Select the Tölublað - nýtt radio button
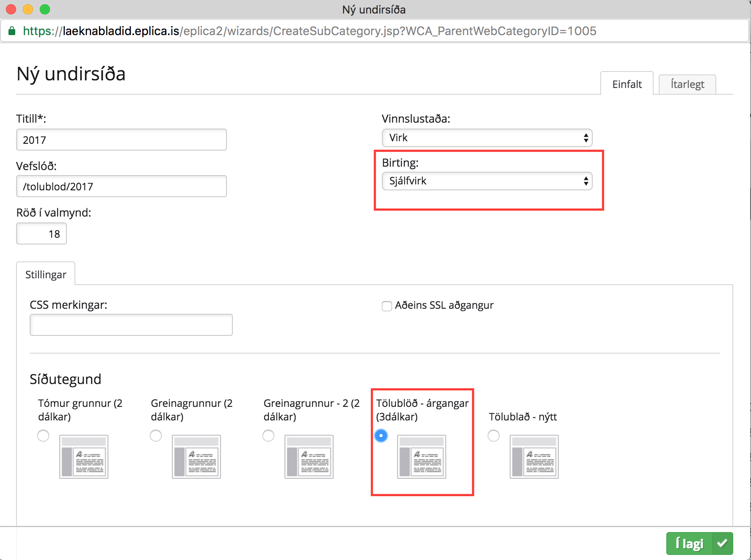 point(494,436)
